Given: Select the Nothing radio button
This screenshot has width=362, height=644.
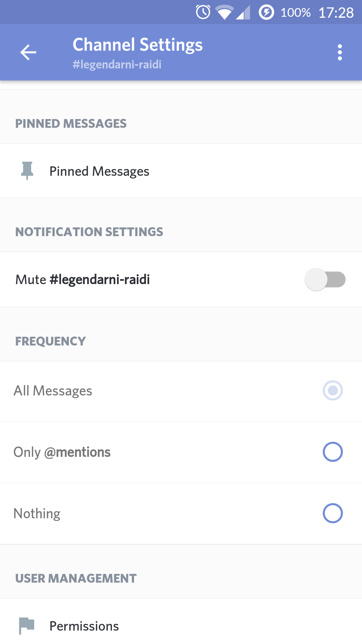Looking at the screenshot, I should click(x=333, y=513).
